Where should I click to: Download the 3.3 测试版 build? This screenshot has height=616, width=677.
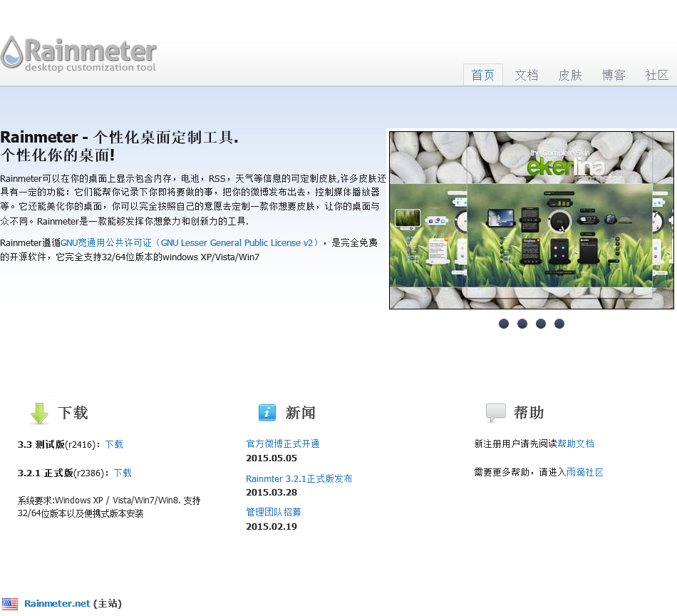click(114, 444)
